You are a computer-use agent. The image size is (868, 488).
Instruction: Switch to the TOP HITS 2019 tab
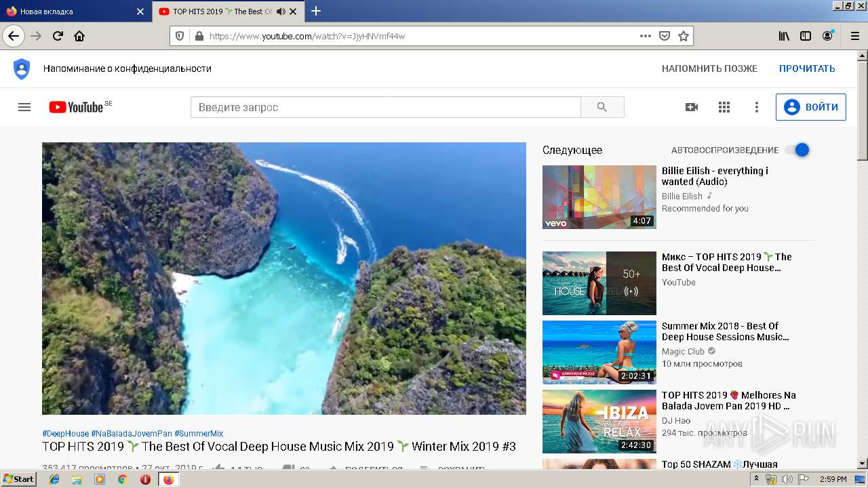point(229,12)
